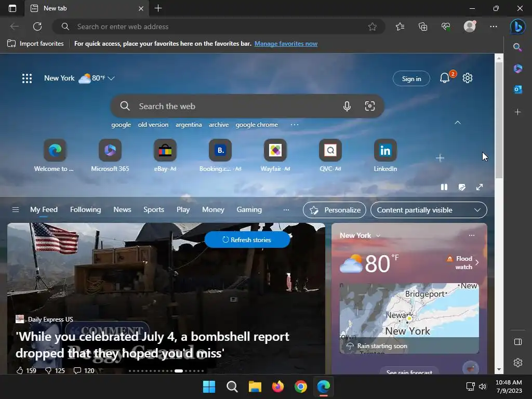Switch to the Play tab
The height and width of the screenshot is (399, 532).
(x=183, y=210)
